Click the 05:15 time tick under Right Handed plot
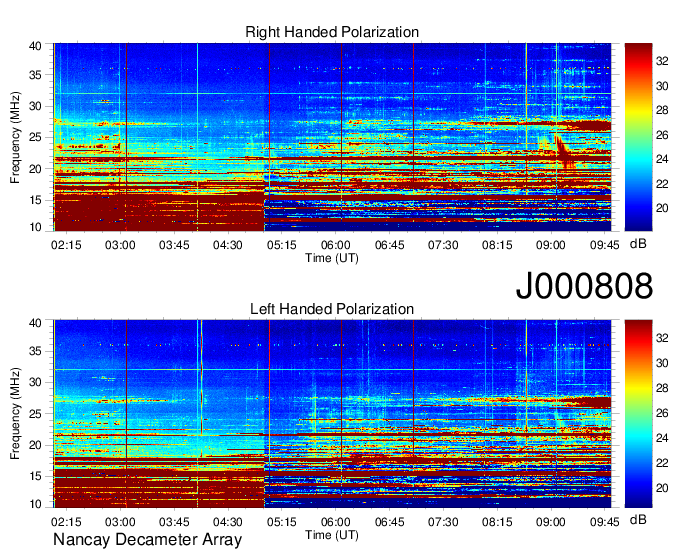 (x=281, y=245)
